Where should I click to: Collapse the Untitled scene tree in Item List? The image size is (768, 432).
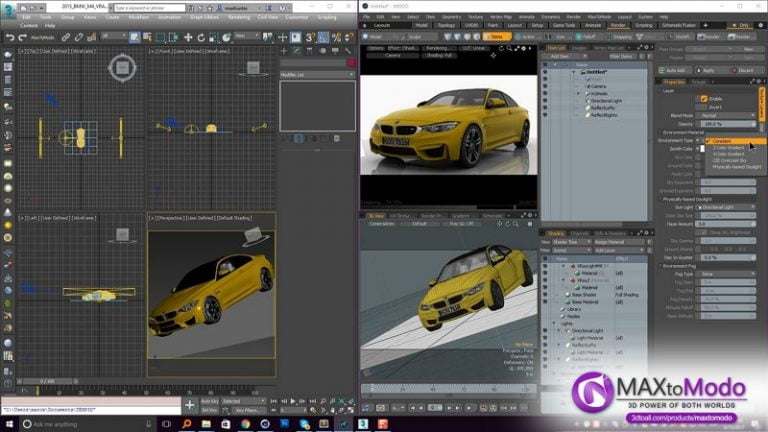point(574,72)
